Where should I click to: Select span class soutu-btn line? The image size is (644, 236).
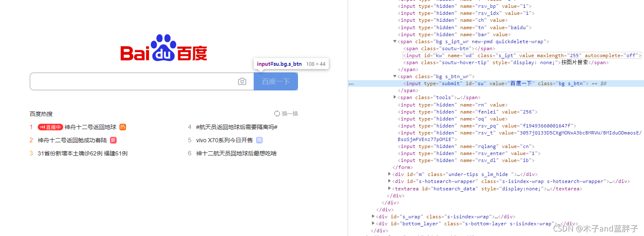(x=449, y=49)
